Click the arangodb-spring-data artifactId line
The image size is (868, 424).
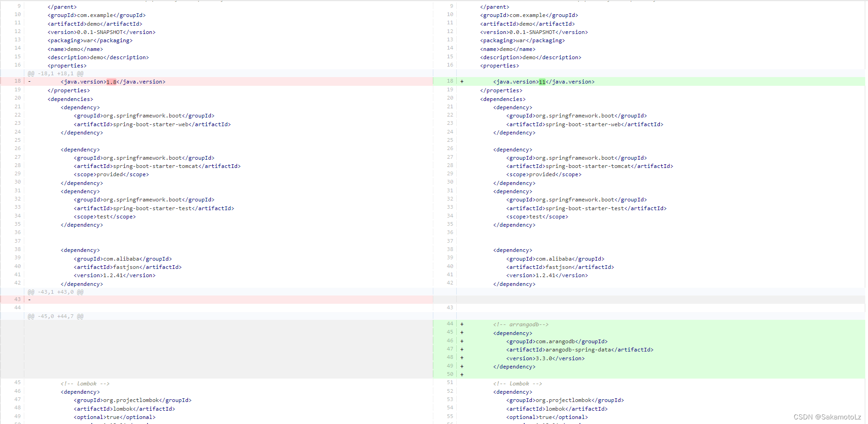(580, 349)
